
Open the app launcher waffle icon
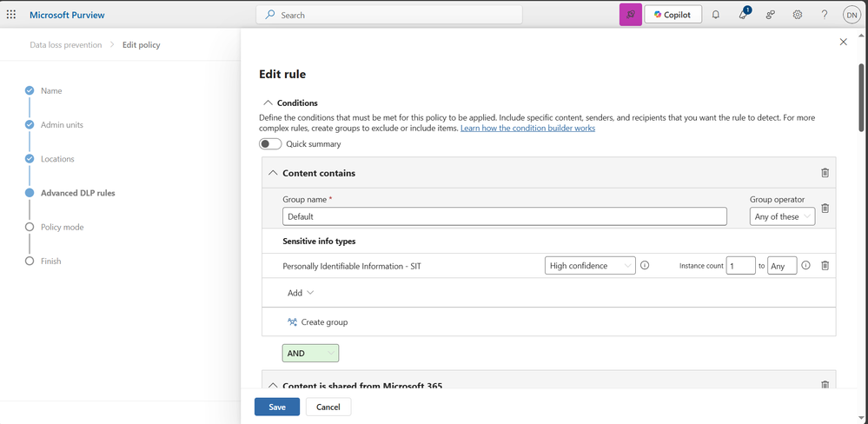(x=11, y=15)
